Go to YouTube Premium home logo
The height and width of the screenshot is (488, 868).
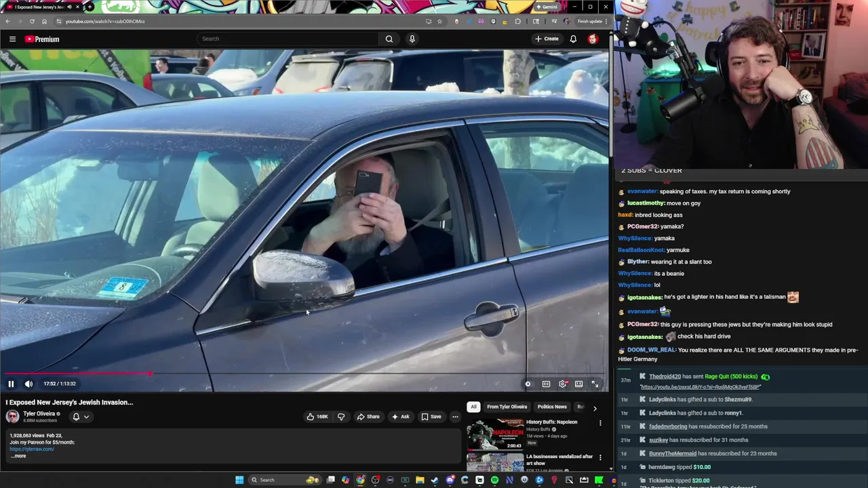(x=42, y=39)
